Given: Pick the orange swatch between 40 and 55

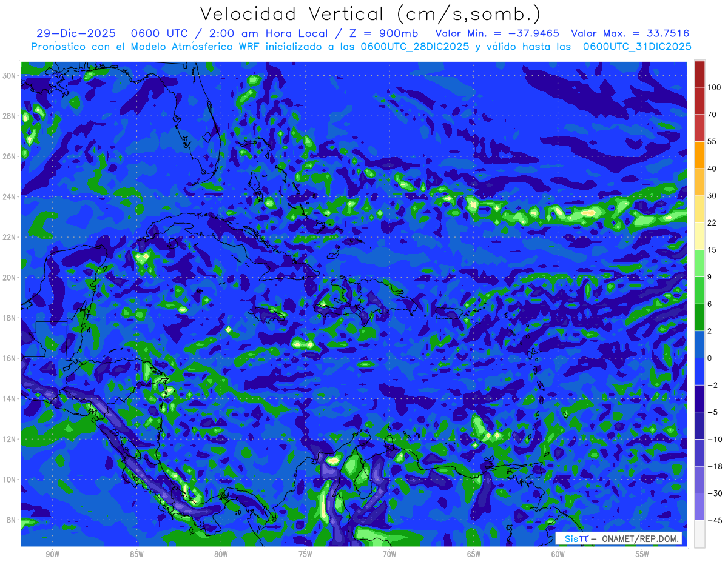Looking at the screenshot, I should click(x=700, y=155).
